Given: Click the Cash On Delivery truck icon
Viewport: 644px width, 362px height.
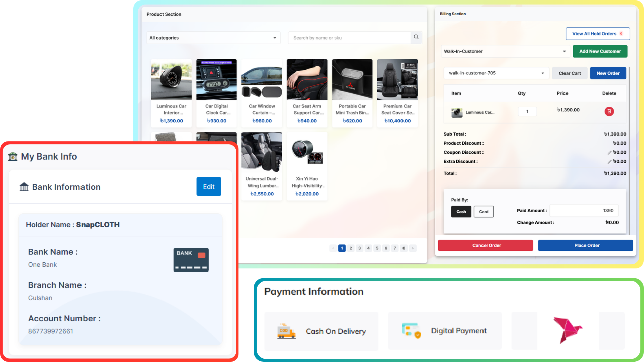Looking at the screenshot, I should pos(286,331).
